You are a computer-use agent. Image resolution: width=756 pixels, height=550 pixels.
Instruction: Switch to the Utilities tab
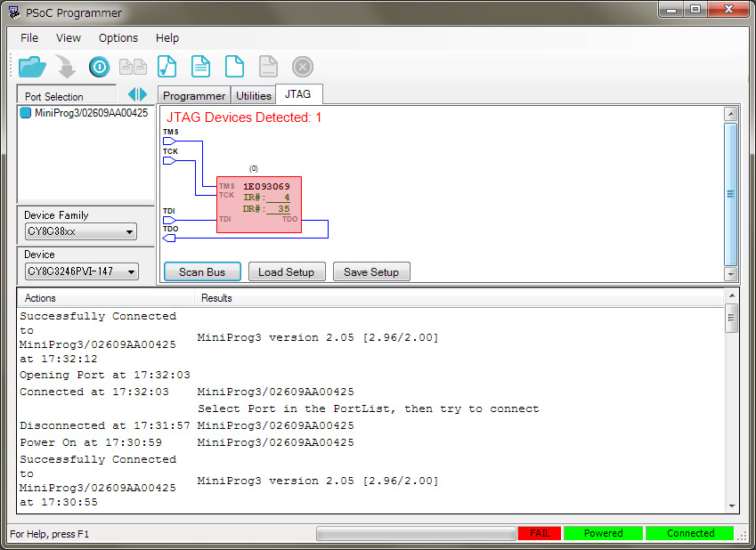coord(253,95)
